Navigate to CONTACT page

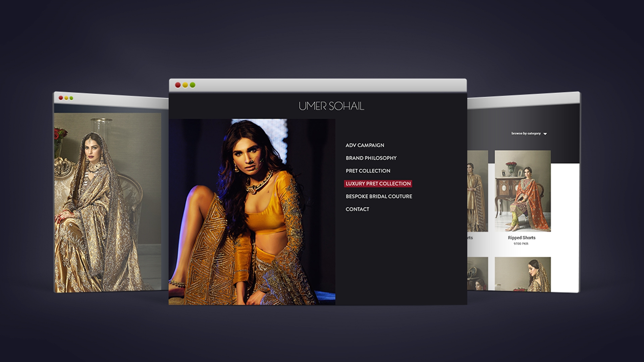(357, 209)
